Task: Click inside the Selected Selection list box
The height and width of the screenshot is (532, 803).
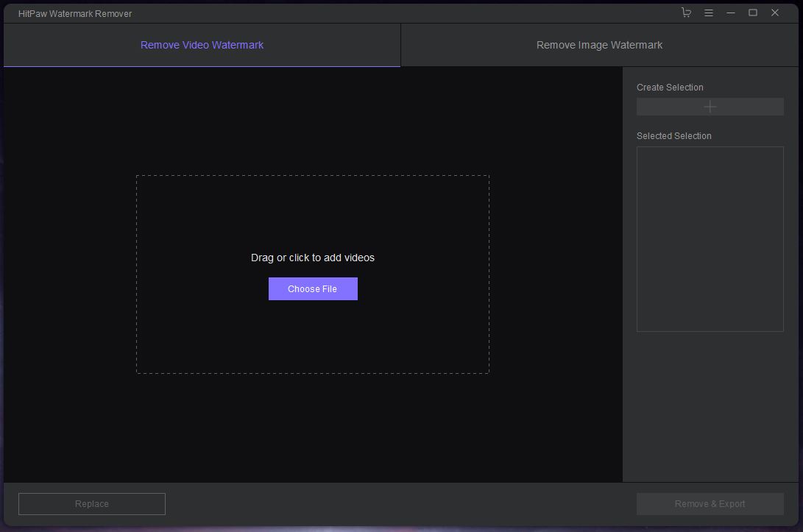Action: [710, 239]
